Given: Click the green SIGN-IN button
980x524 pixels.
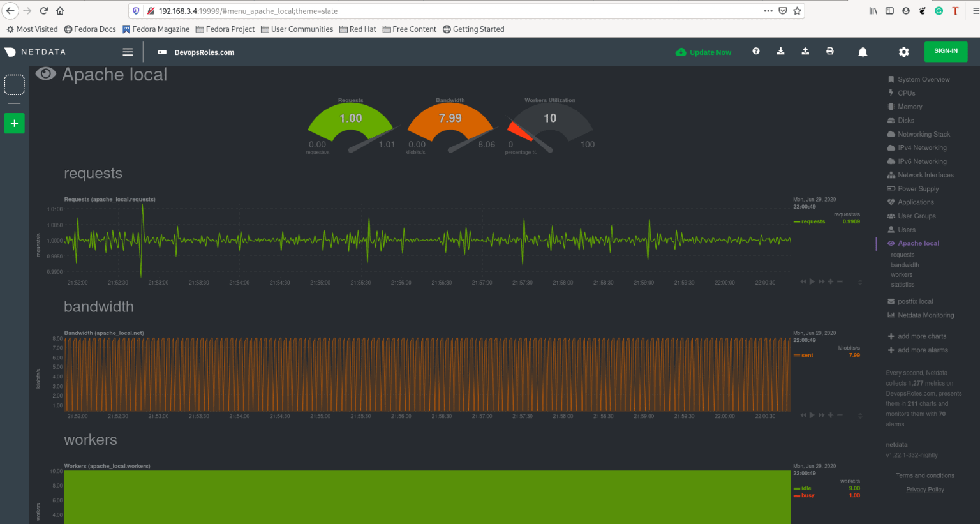Looking at the screenshot, I should point(946,52).
